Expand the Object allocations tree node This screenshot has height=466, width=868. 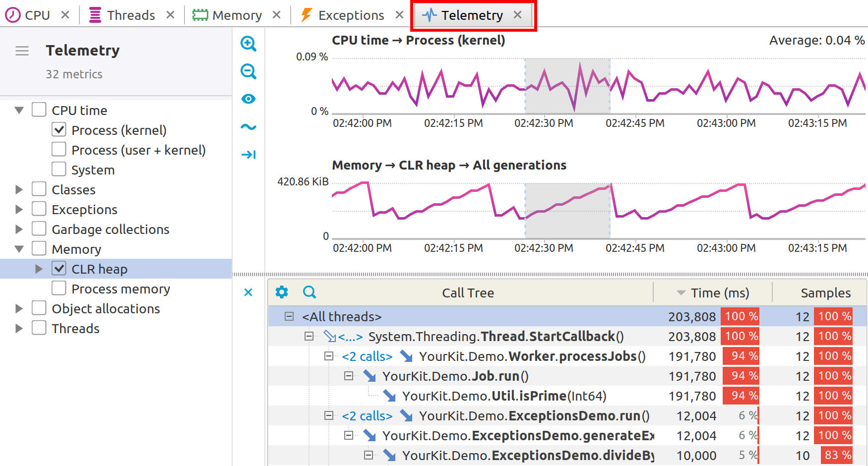[x=19, y=308]
